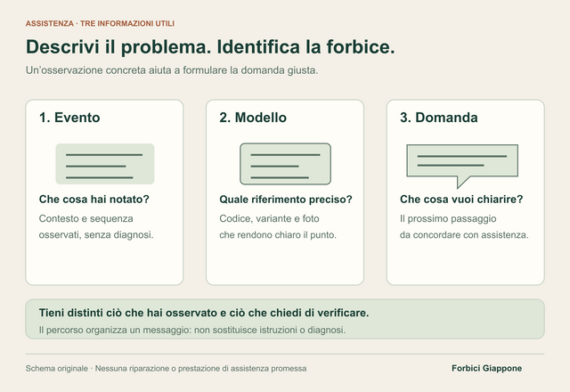Click the bordered card icon under Modello
Image resolution: width=570 pixels, height=392 pixels.
coord(285,164)
